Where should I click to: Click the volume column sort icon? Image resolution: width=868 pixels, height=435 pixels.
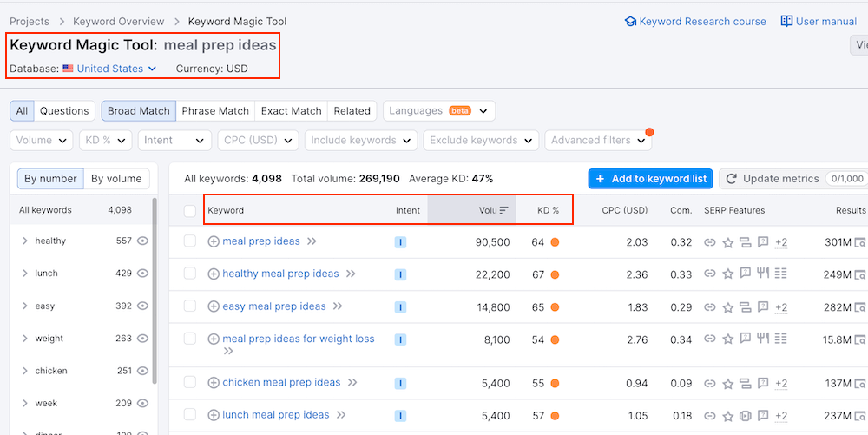tap(503, 210)
